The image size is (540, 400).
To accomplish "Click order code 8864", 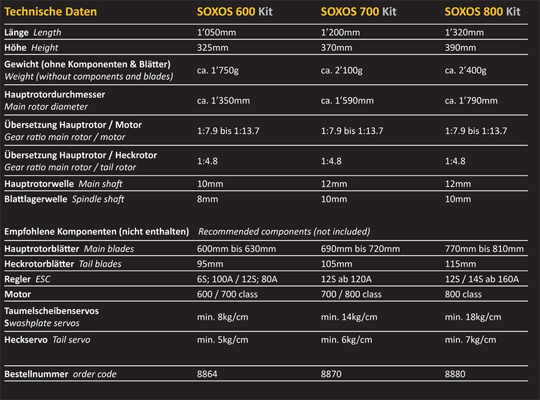I will point(207,374).
